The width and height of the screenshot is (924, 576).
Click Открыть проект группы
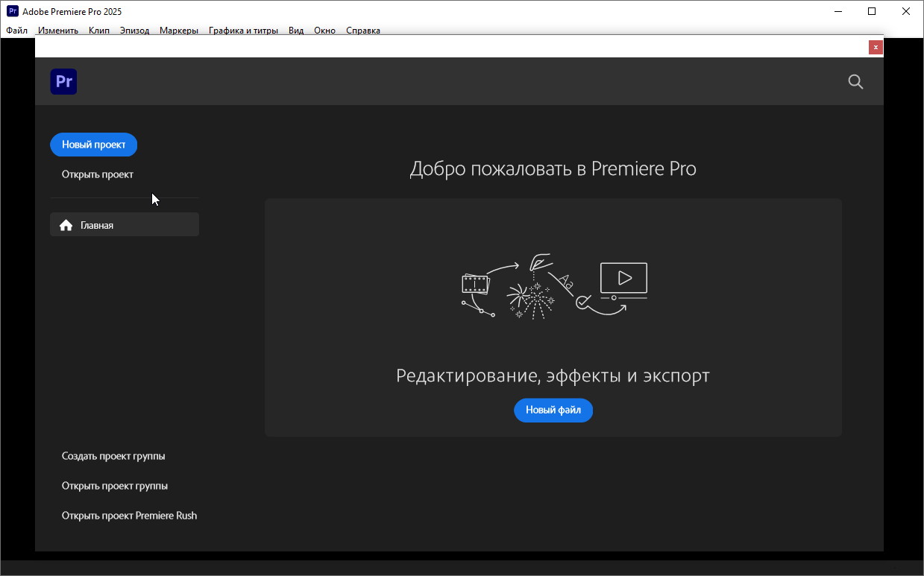coord(115,486)
